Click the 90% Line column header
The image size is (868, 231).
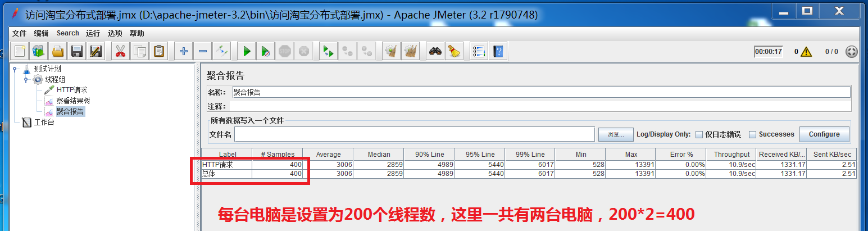pyautogui.click(x=429, y=155)
